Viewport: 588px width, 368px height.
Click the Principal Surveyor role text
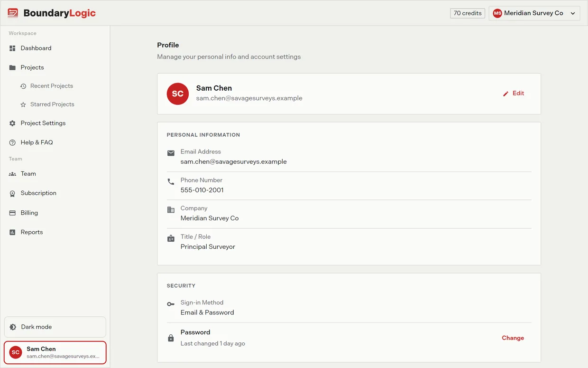coord(208,247)
